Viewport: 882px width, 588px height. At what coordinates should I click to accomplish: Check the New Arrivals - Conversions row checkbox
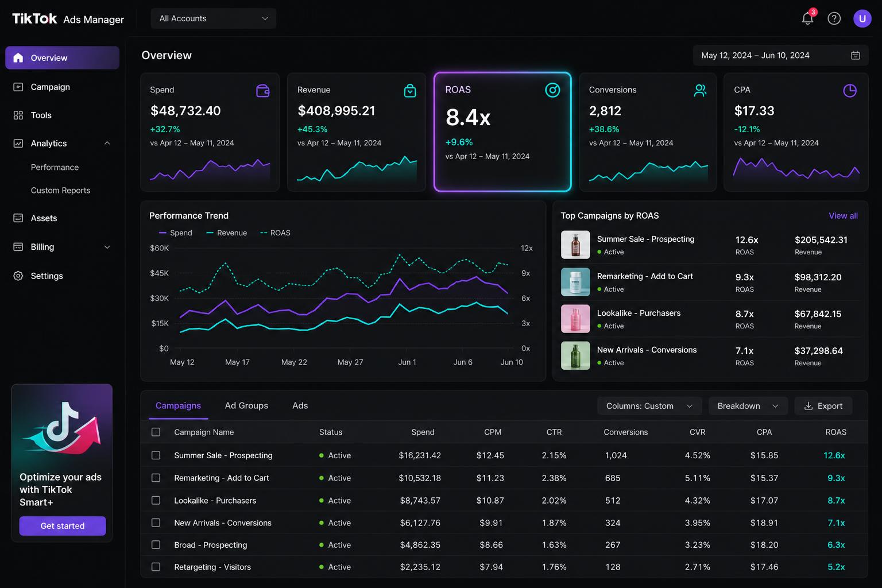tap(156, 523)
